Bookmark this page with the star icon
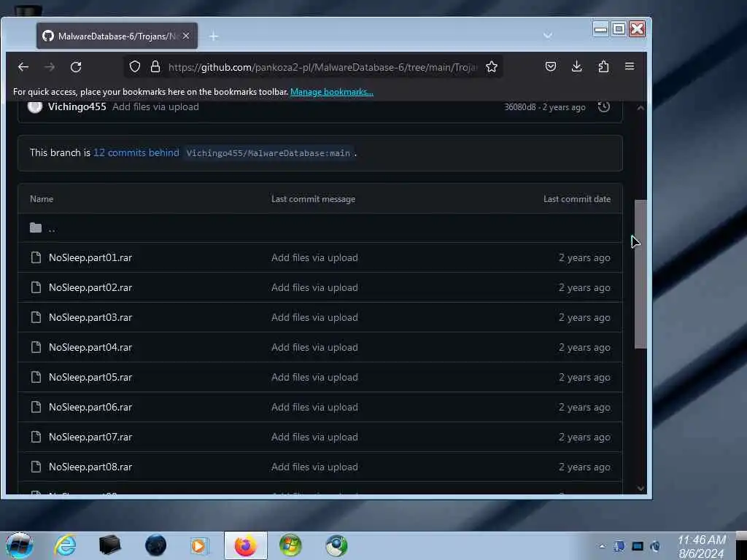The image size is (747, 560). (x=492, y=66)
